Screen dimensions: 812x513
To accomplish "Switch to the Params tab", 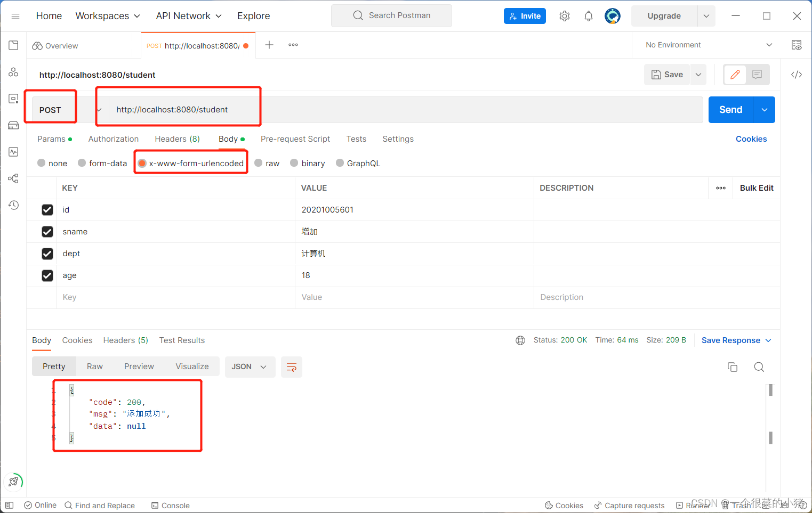I will tap(54, 139).
